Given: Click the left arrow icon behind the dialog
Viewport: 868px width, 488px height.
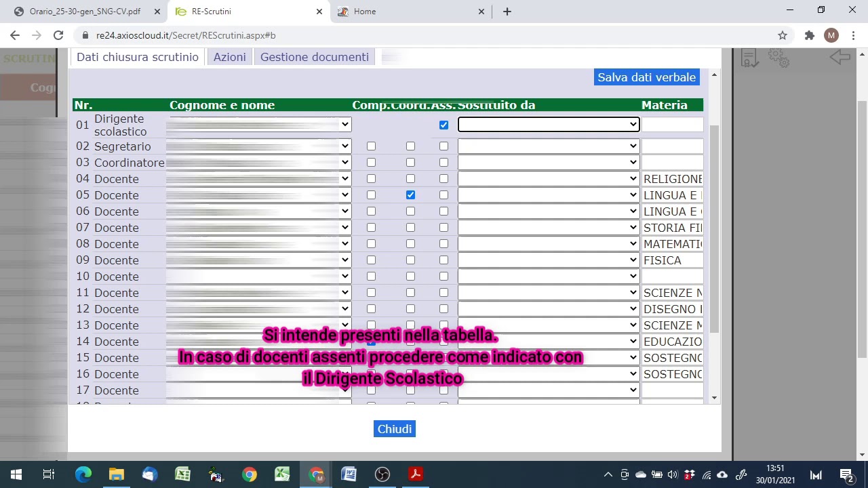Looking at the screenshot, I should point(840,58).
